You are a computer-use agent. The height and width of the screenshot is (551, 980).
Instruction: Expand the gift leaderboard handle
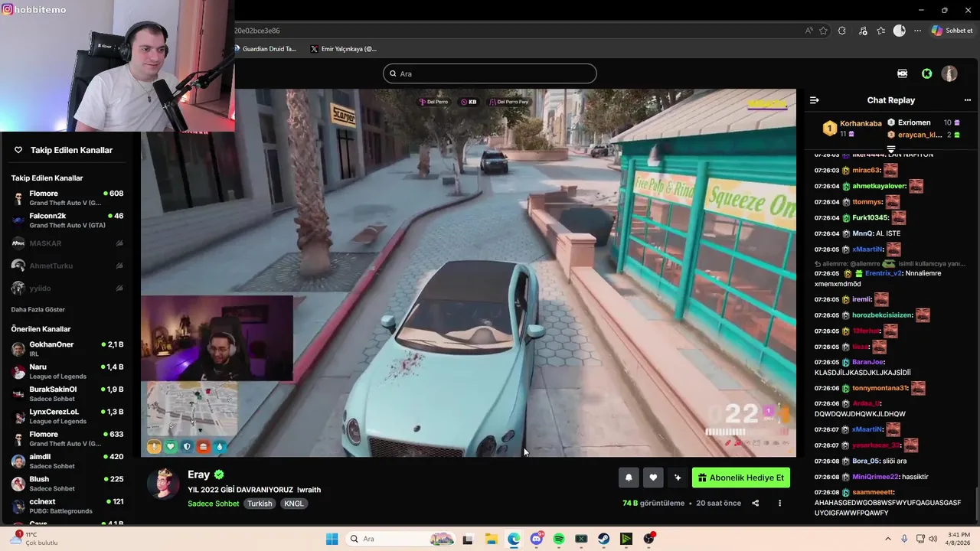891,148
